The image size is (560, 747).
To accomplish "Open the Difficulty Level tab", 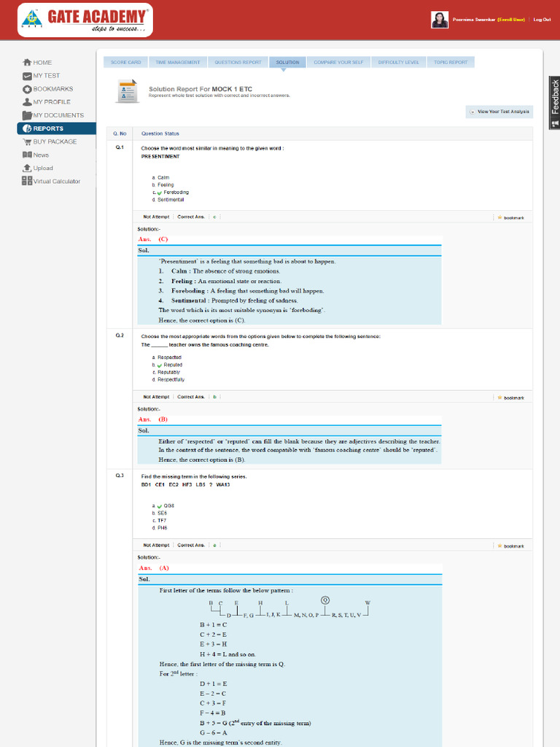I will pos(399,63).
